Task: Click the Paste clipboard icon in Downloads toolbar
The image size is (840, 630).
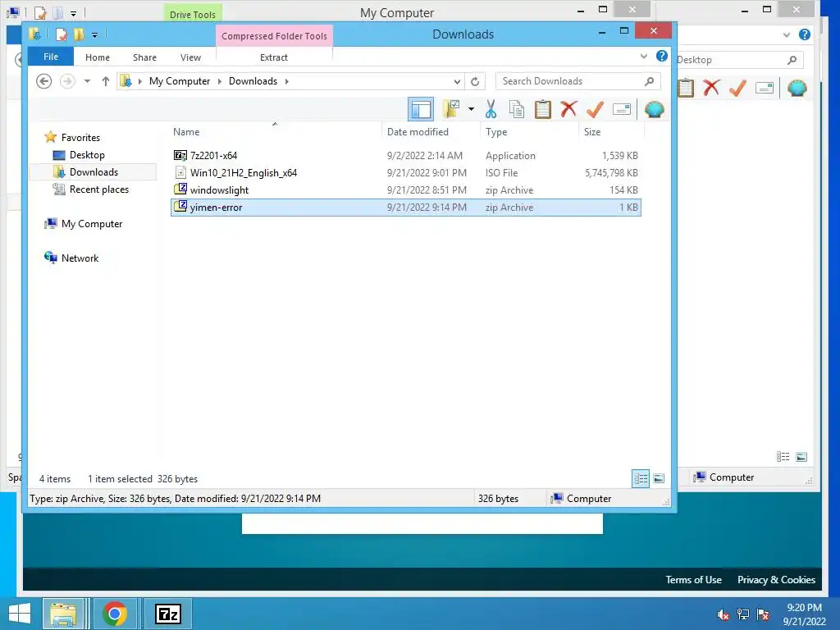Action: [x=543, y=109]
